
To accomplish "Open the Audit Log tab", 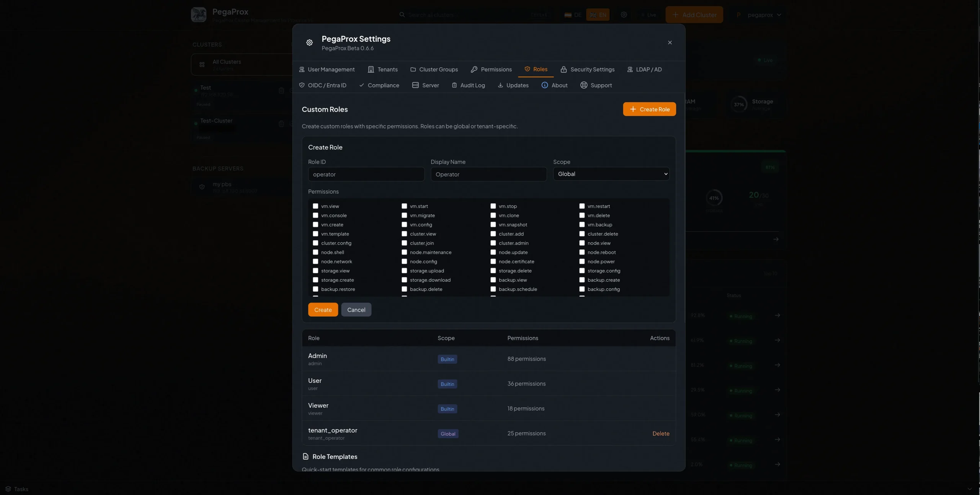I will tap(468, 85).
